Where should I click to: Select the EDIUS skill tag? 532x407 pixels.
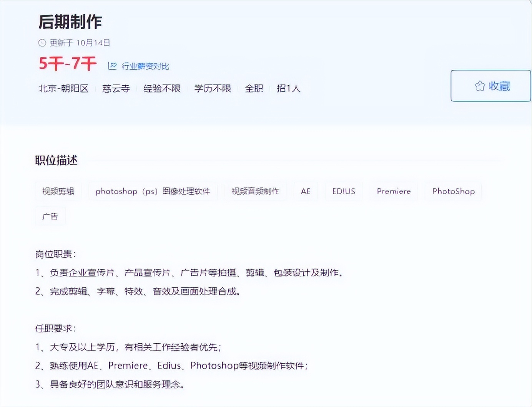click(x=343, y=191)
